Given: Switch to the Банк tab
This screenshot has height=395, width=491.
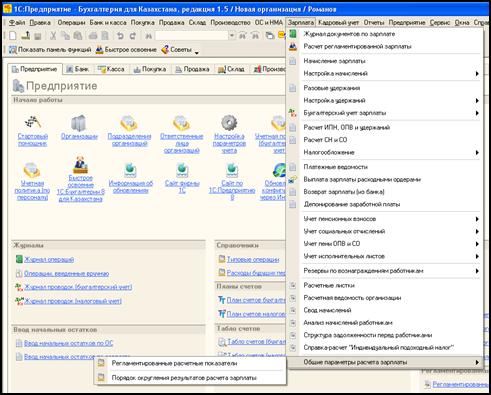Looking at the screenshot, I should (x=77, y=69).
